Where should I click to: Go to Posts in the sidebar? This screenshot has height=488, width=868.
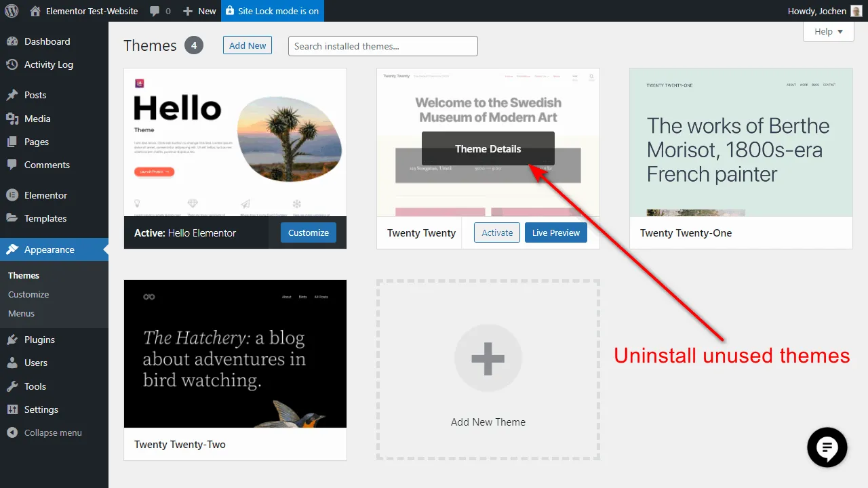coord(54,95)
